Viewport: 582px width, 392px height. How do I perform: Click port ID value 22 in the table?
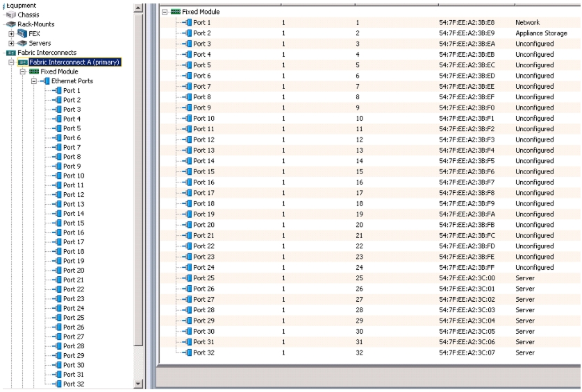(359, 246)
